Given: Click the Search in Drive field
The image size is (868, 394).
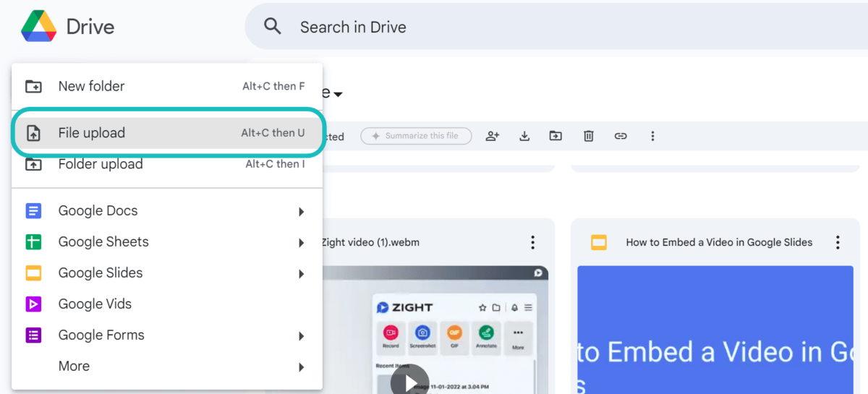Looking at the screenshot, I should pyautogui.click(x=506, y=27).
